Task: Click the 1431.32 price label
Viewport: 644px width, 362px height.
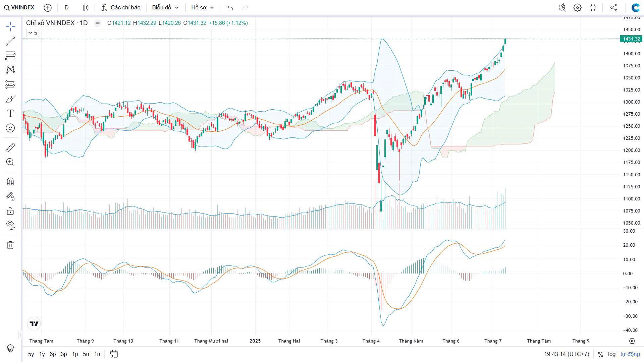Action: point(631,39)
